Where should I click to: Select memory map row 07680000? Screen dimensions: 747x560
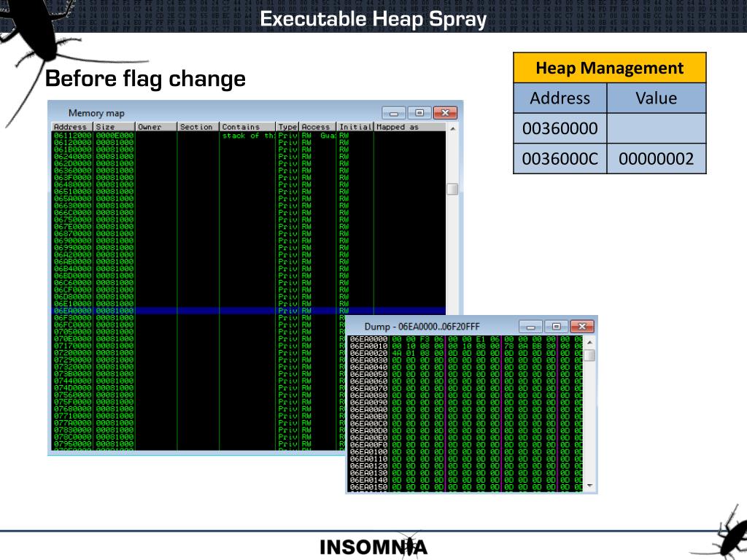(x=198, y=408)
